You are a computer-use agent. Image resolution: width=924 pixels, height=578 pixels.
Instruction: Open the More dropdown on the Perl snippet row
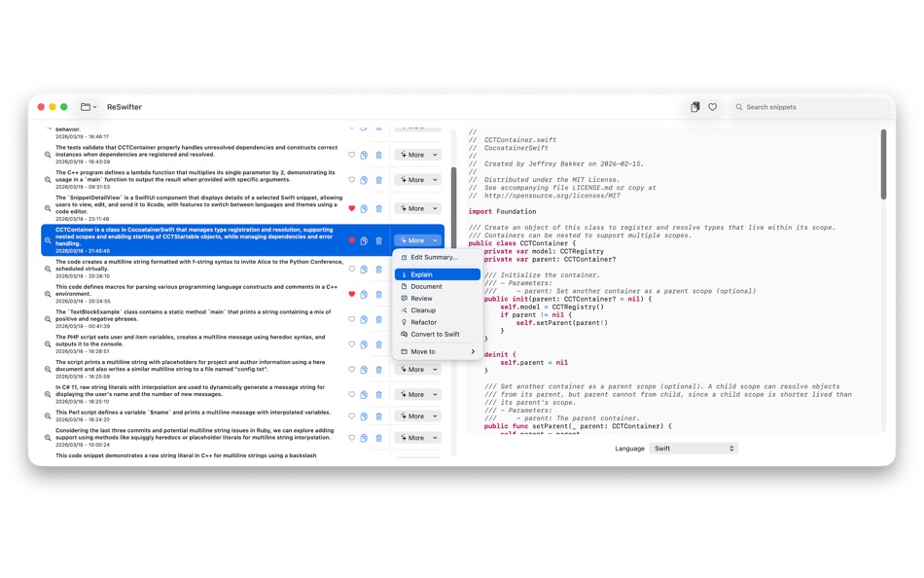point(416,415)
